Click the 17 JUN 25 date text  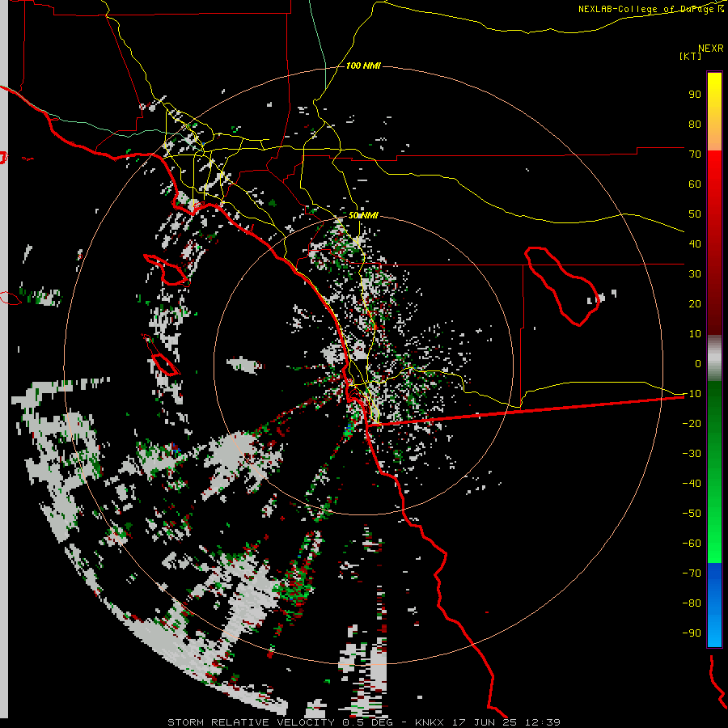click(485, 722)
